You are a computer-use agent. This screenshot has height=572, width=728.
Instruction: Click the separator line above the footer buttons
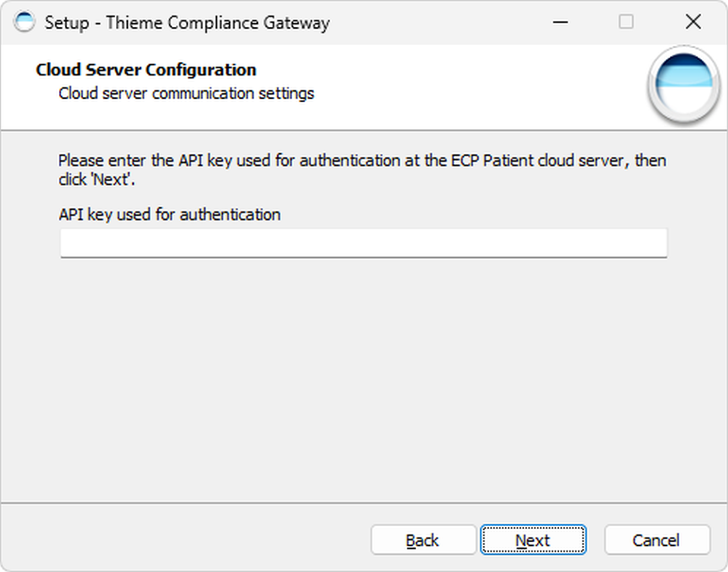click(x=363, y=502)
